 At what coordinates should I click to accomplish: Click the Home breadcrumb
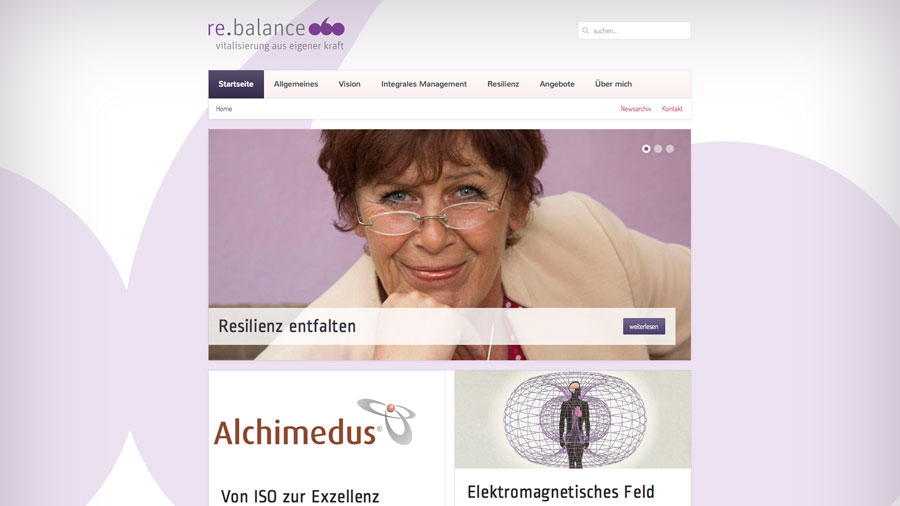pos(224,109)
